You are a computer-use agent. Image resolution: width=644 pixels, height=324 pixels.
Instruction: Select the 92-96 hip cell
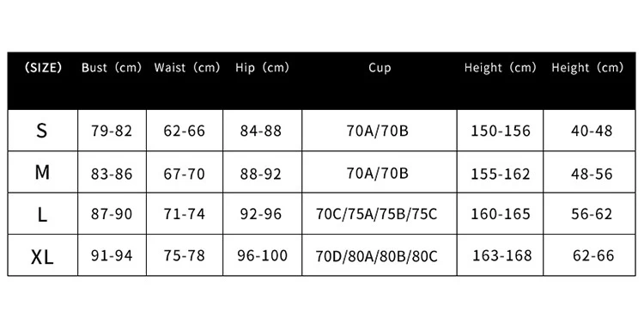(x=261, y=214)
